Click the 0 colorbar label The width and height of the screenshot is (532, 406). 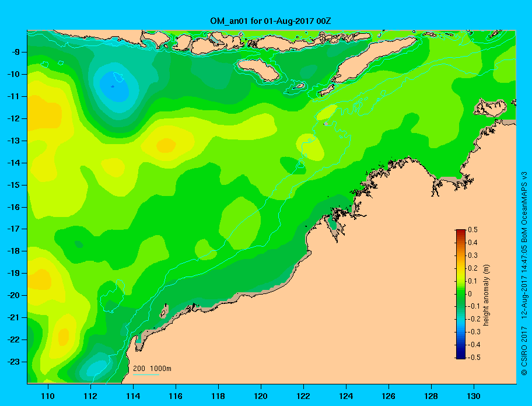tap(470, 294)
